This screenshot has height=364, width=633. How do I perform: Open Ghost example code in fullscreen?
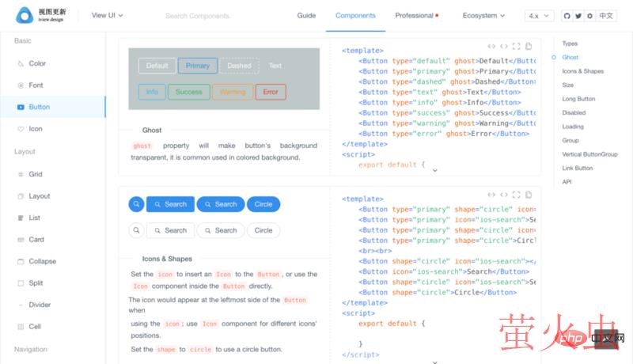pyautogui.click(x=516, y=46)
